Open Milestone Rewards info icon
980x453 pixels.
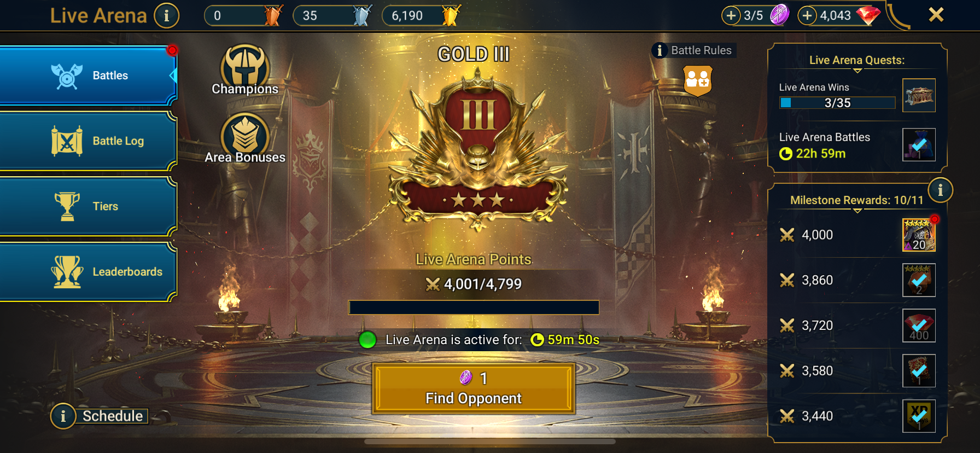[x=940, y=190]
